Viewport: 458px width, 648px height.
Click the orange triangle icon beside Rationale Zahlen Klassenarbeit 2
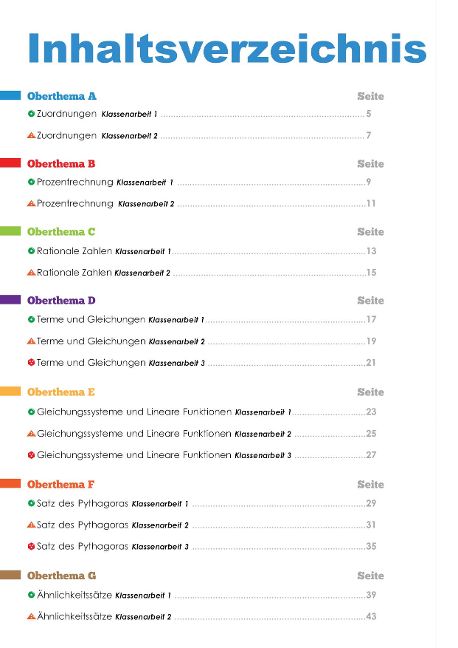pos(31,272)
